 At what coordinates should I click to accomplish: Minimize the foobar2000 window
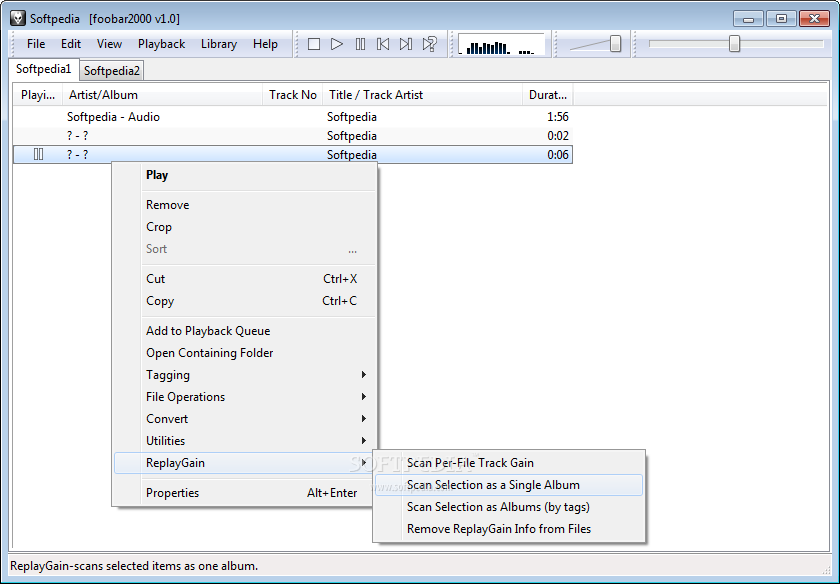click(748, 19)
